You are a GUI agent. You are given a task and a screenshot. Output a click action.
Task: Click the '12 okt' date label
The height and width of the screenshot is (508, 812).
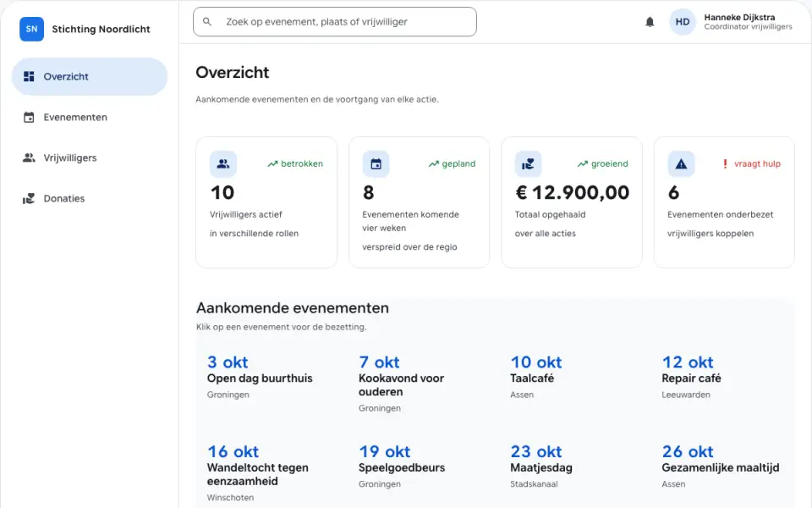pyautogui.click(x=688, y=362)
